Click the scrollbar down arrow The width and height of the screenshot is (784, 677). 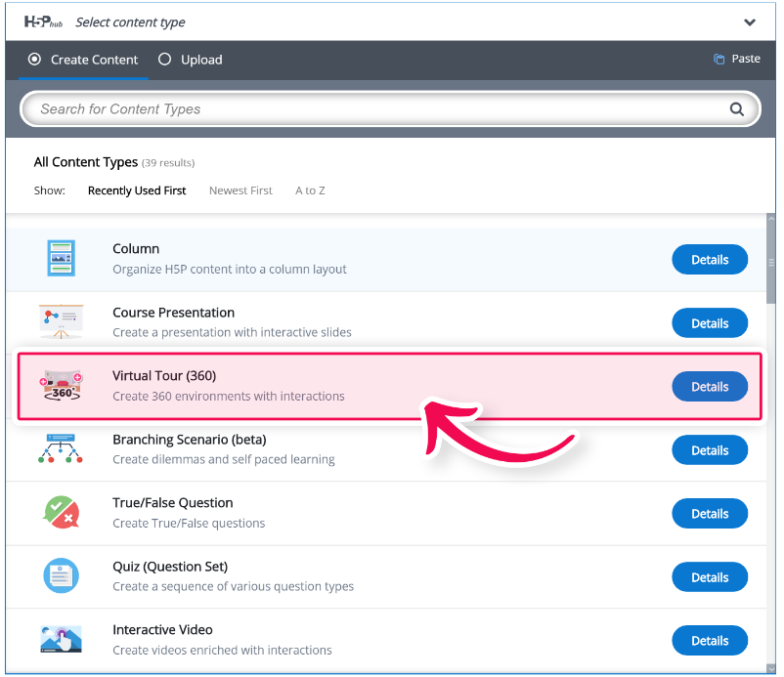tap(771, 668)
